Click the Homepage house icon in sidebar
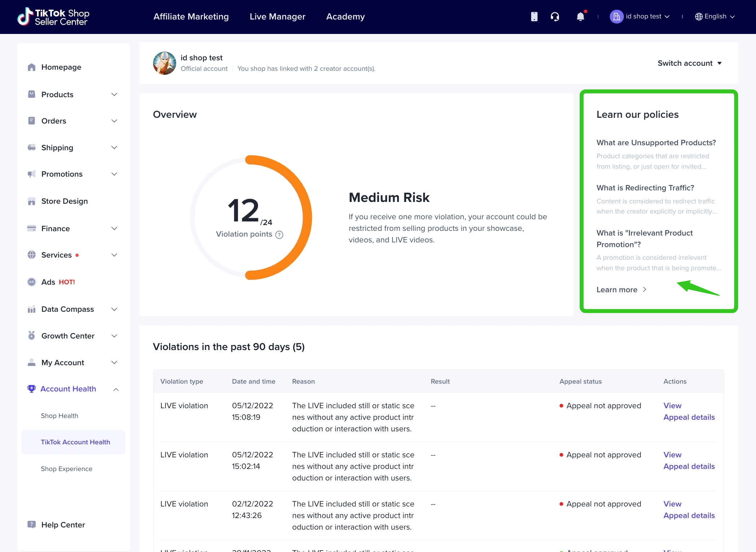Image resolution: width=756 pixels, height=552 pixels. [32, 67]
